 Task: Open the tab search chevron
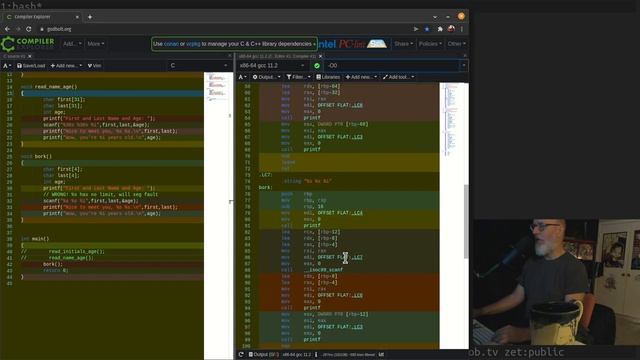coord(435,17)
